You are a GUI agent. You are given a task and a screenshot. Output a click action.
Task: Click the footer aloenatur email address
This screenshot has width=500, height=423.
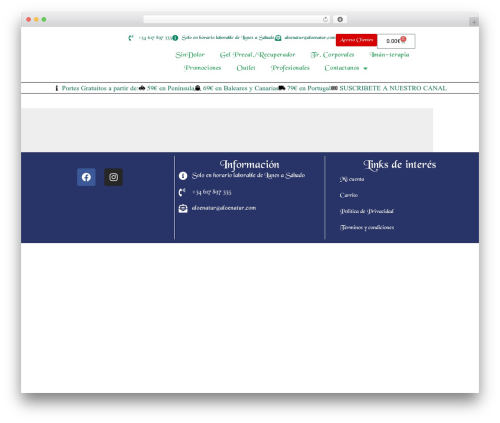(x=224, y=208)
